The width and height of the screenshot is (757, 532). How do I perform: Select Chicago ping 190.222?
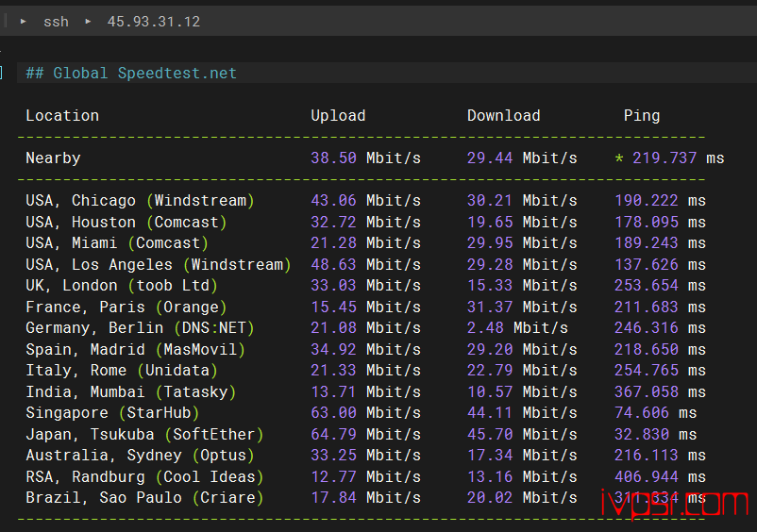tap(646, 201)
